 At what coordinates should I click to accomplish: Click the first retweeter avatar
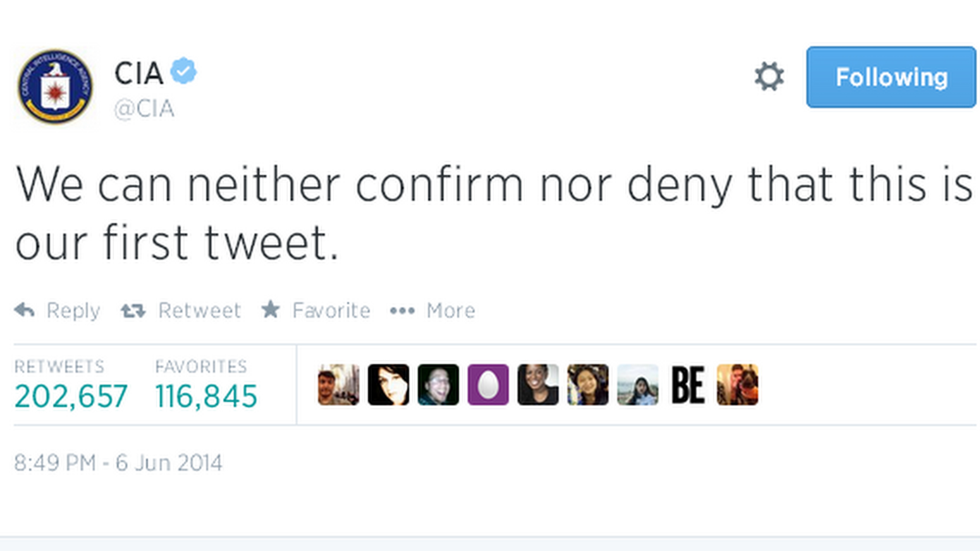coord(338,384)
